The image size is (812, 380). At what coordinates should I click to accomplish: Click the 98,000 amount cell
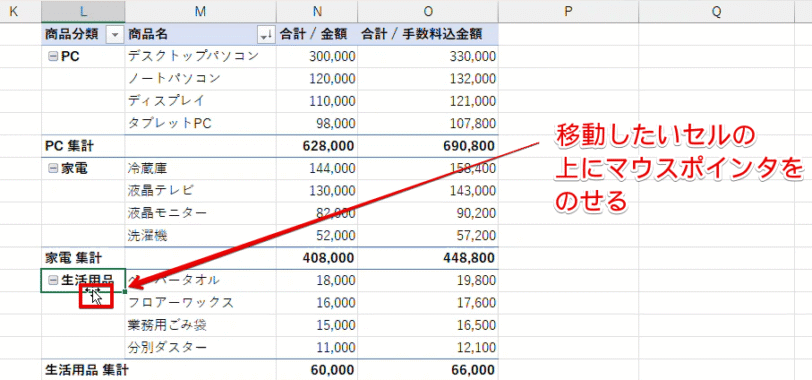[x=316, y=123]
